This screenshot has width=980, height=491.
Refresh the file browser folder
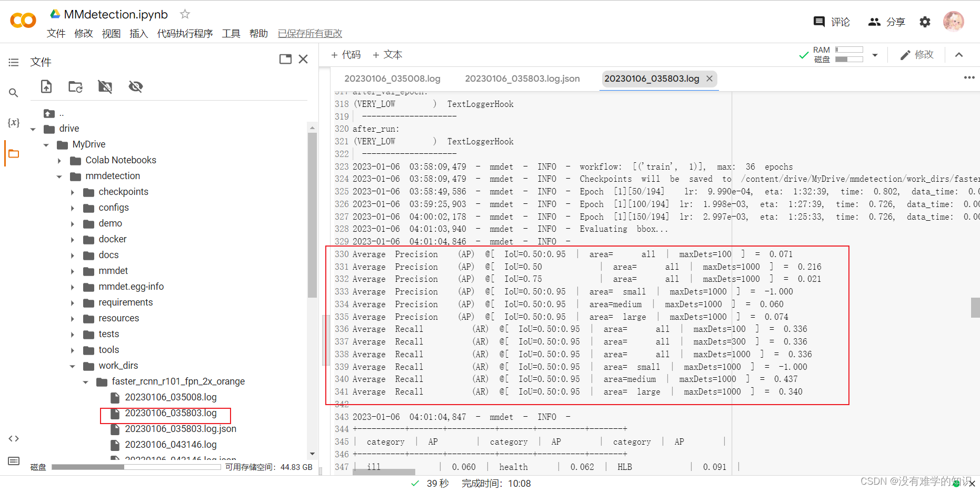pyautogui.click(x=75, y=86)
